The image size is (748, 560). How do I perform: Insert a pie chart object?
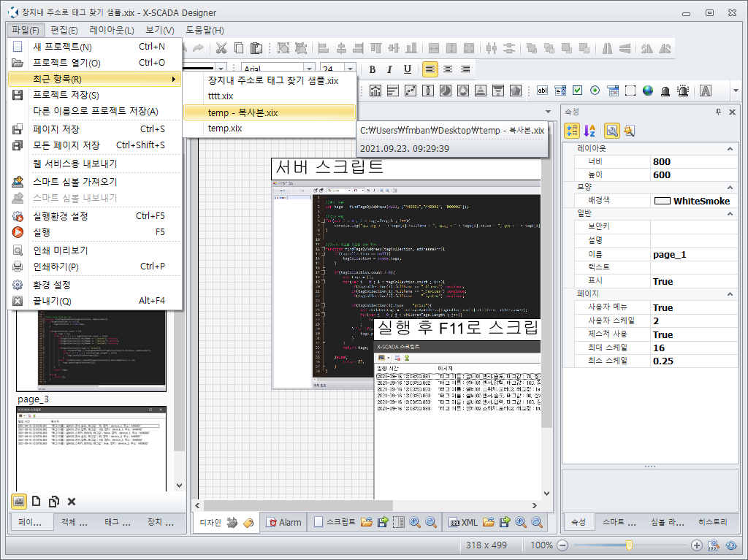pyautogui.click(x=446, y=91)
